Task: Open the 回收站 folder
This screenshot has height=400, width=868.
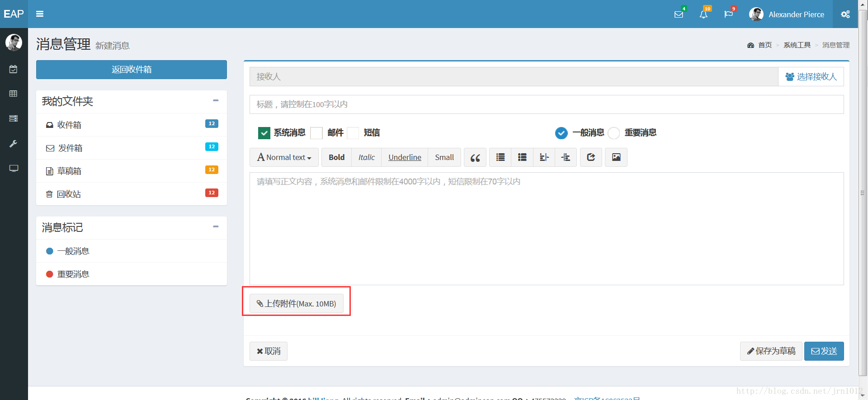Action: tap(132, 194)
